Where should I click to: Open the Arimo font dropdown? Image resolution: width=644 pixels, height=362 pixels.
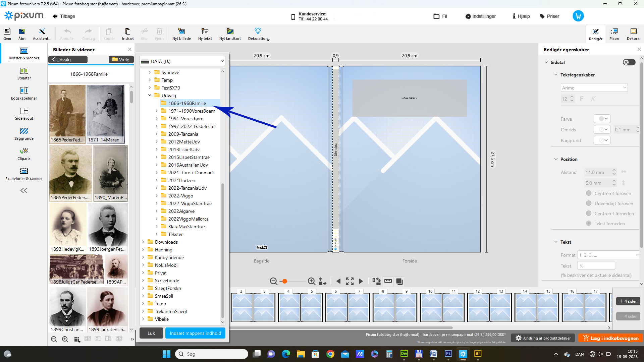pos(594,88)
